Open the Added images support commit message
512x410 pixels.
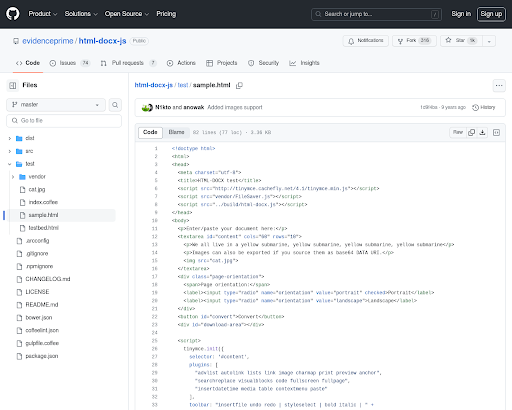(x=235, y=107)
